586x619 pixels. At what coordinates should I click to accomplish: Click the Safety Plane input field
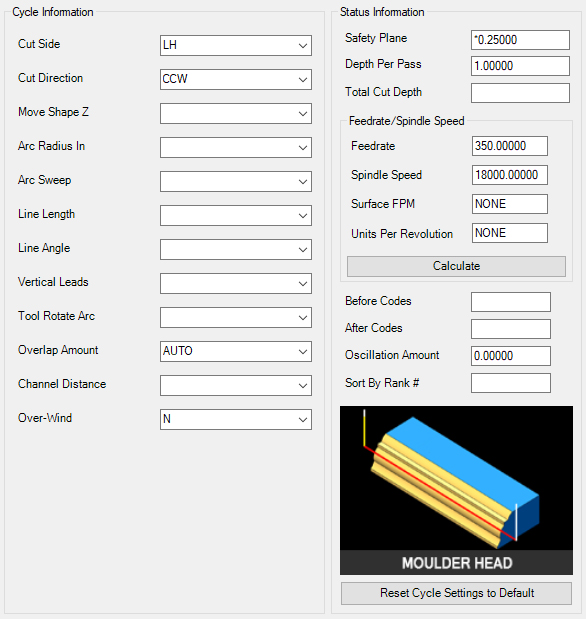520,40
